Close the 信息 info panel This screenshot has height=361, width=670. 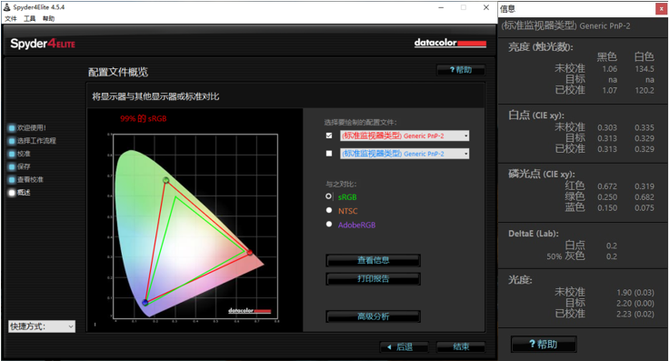coord(661,9)
